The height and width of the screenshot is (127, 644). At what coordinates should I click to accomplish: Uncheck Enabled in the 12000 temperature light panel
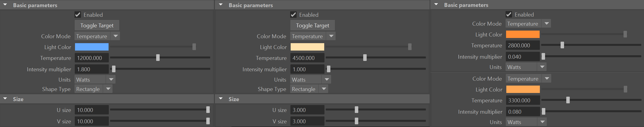click(x=78, y=15)
